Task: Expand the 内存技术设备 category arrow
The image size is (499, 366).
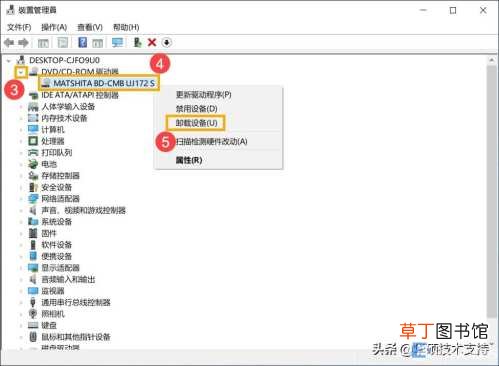Action: pos(21,118)
